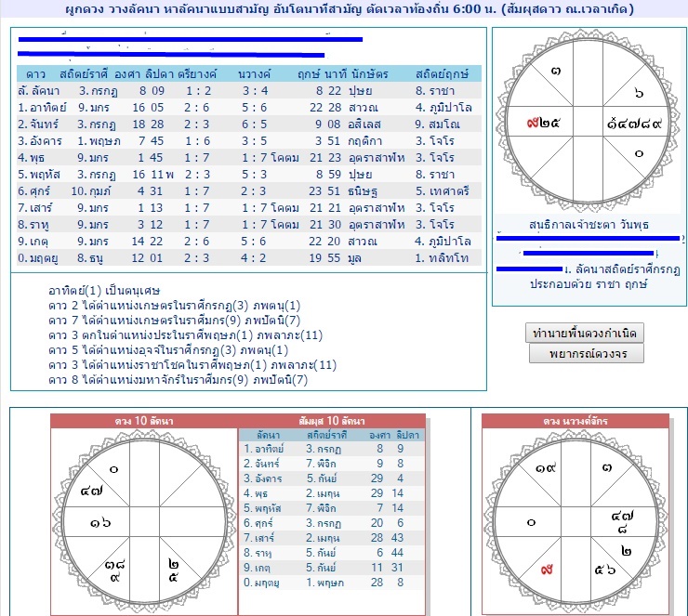Click the text ประกอบด้วย ราชา ฤกษ์

point(588,283)
